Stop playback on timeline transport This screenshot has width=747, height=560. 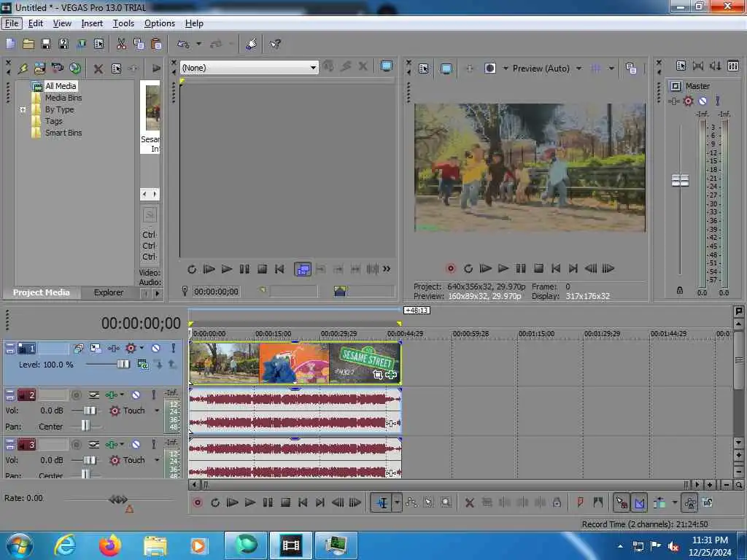[285, 502]
